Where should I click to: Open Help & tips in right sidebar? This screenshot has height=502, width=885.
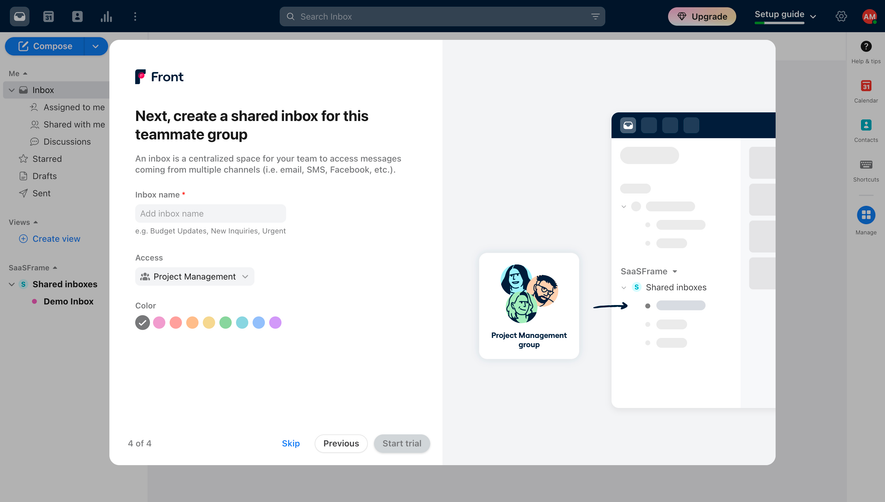pos(866,52)
